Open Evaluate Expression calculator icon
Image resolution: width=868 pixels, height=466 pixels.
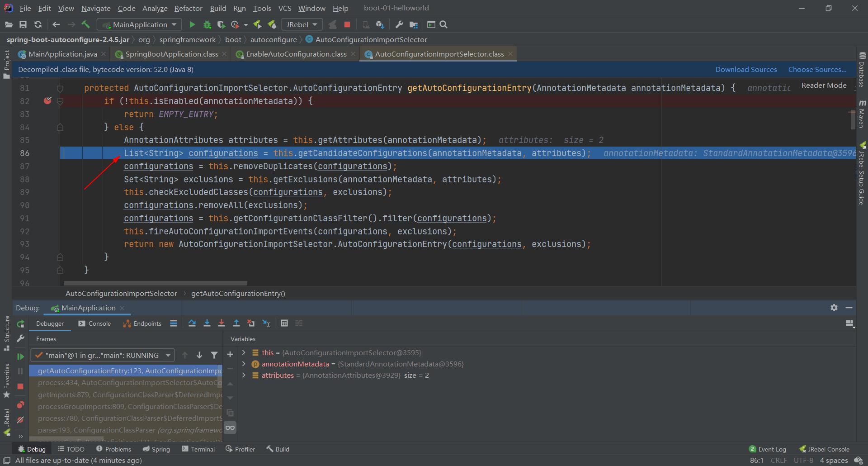[284, 323]
